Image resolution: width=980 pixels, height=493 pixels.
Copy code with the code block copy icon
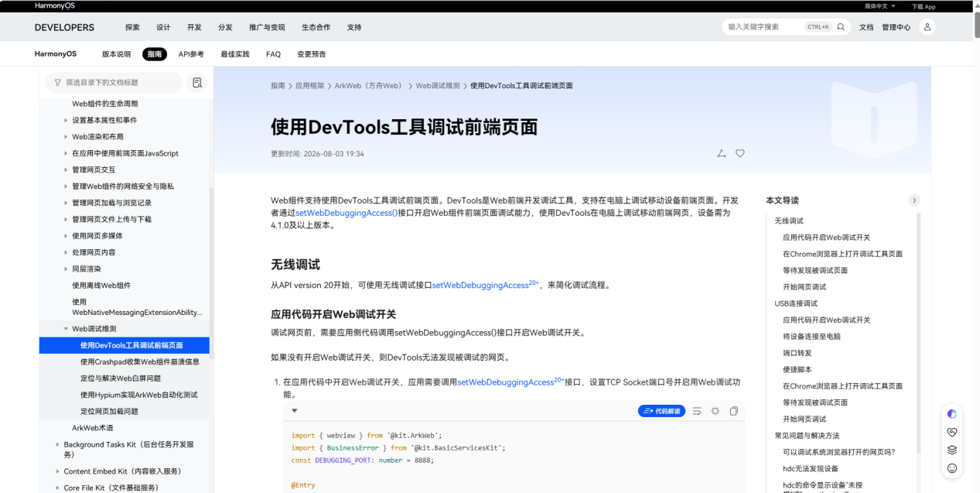[734, 411]
